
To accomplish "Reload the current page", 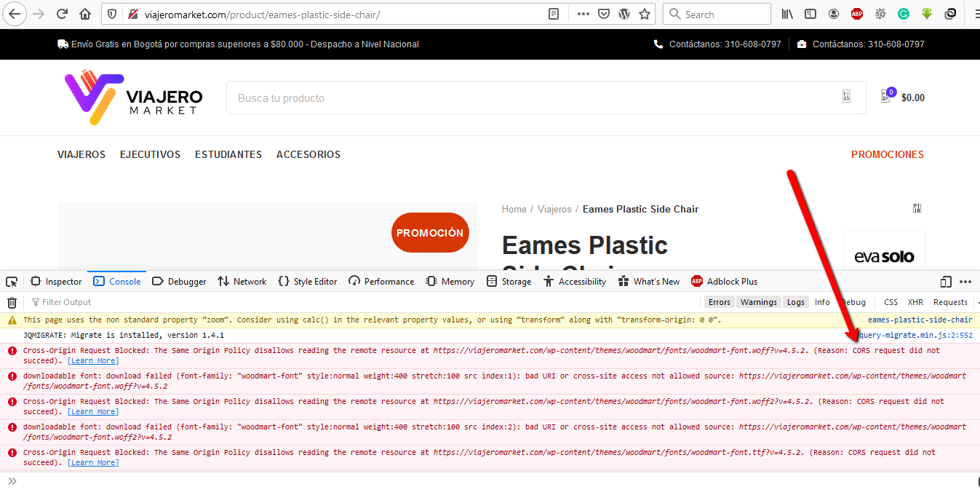I will [63, 14].
